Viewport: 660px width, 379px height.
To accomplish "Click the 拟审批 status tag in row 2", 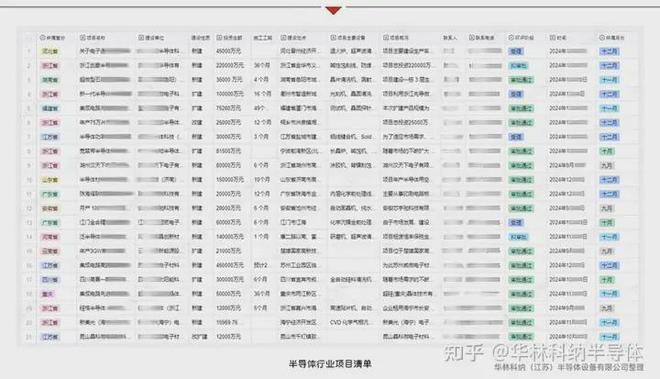I will click(x=519, y=66).
